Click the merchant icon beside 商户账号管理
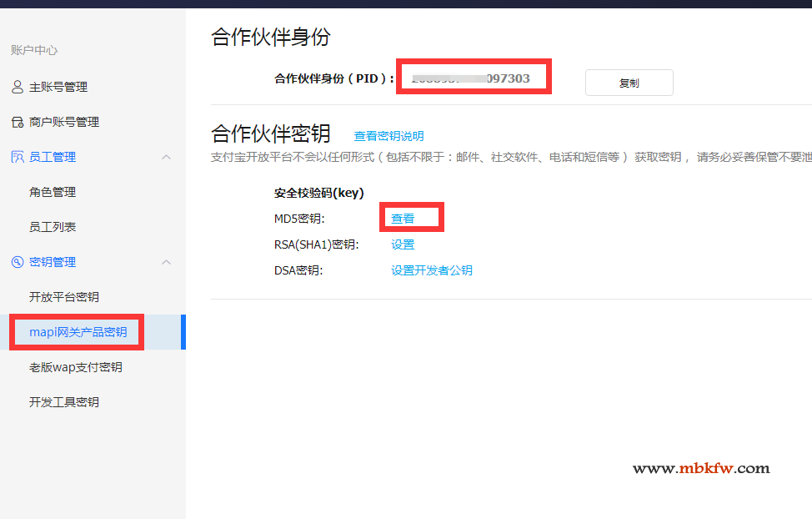 click(x=18, y=122)
